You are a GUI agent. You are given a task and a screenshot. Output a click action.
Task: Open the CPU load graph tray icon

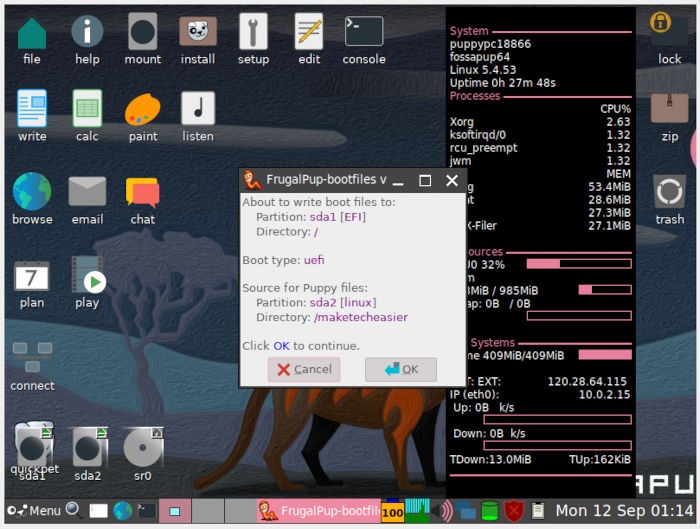pos(417,511)
